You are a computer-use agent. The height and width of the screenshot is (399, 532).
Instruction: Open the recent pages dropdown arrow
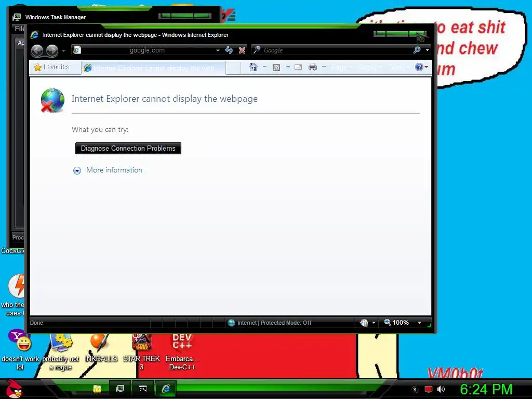pos(63,51)
